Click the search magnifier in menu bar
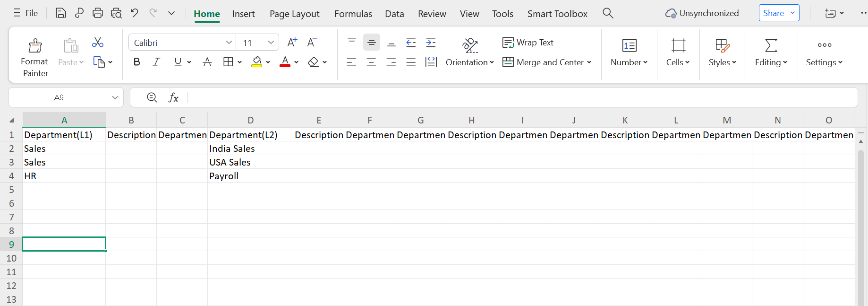Image resolution: width=868 pixels, height=306 pixels. 608,13
